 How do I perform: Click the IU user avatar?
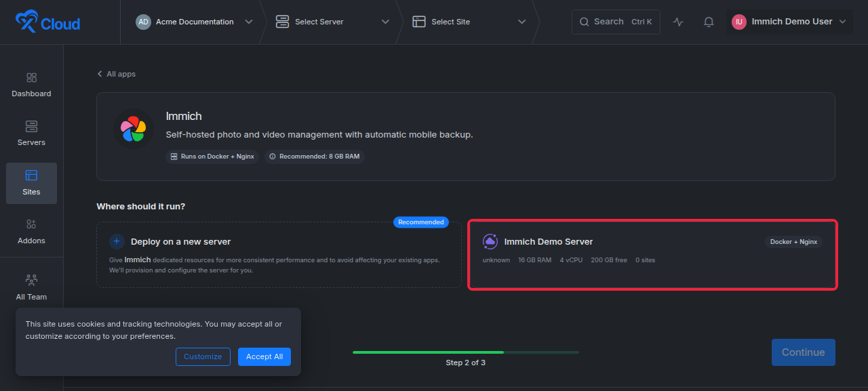(738, 22)
